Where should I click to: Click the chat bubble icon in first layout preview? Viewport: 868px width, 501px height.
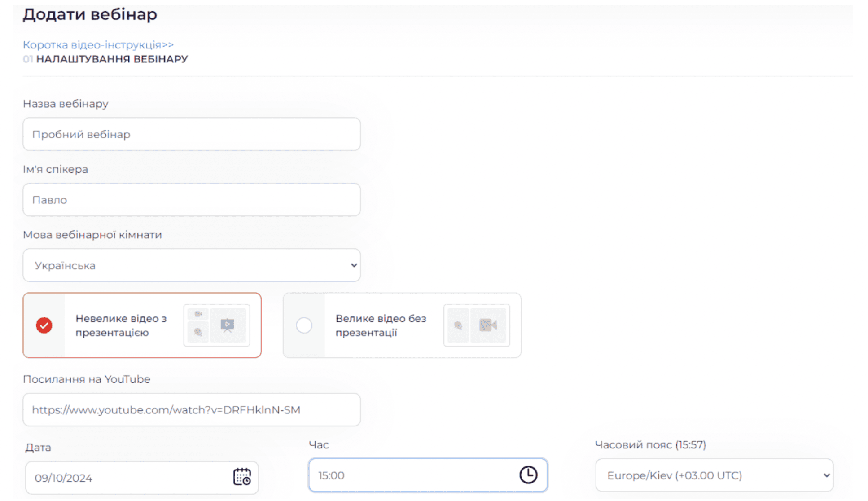(x=198, y=332)
